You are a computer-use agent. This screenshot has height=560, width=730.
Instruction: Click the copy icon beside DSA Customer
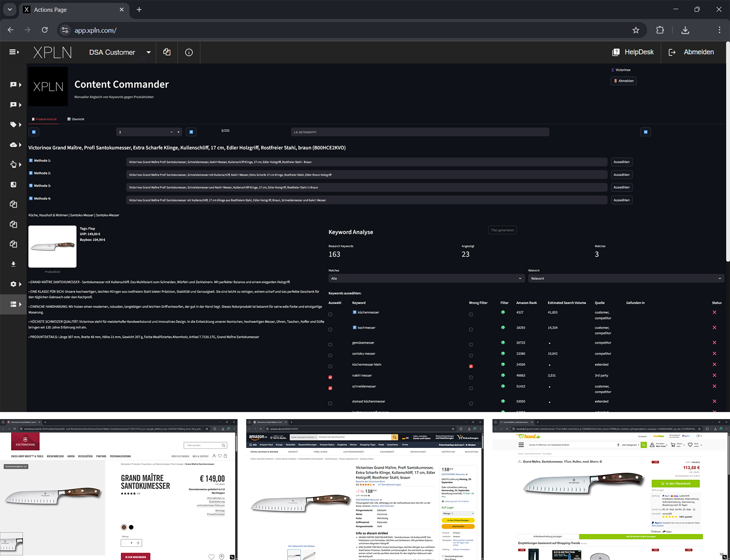(167, 52)
